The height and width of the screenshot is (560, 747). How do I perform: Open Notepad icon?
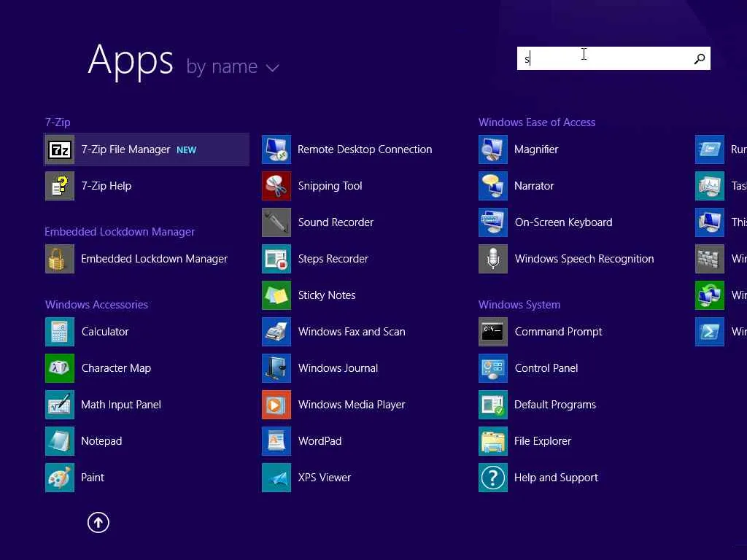tap(60, 441)
